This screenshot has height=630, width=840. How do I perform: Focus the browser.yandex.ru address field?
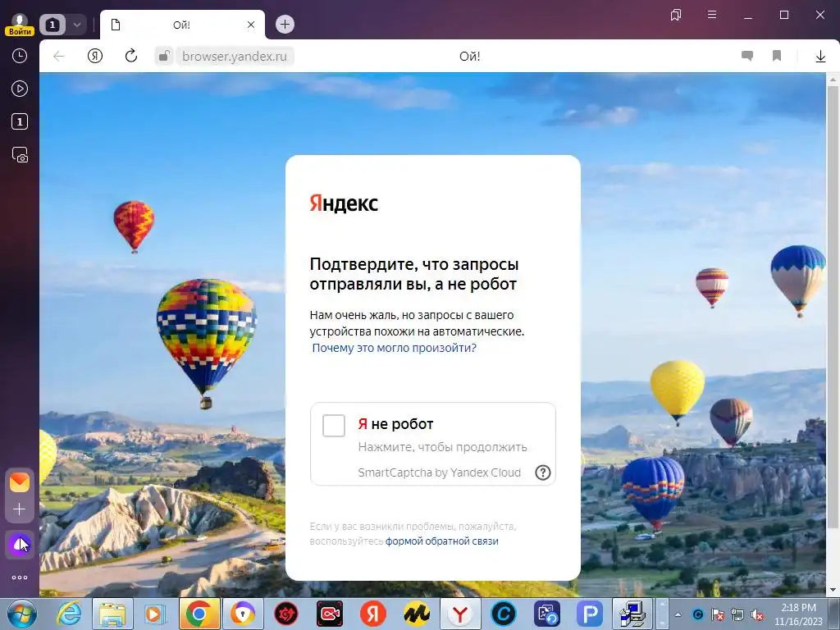click(235, 57)
